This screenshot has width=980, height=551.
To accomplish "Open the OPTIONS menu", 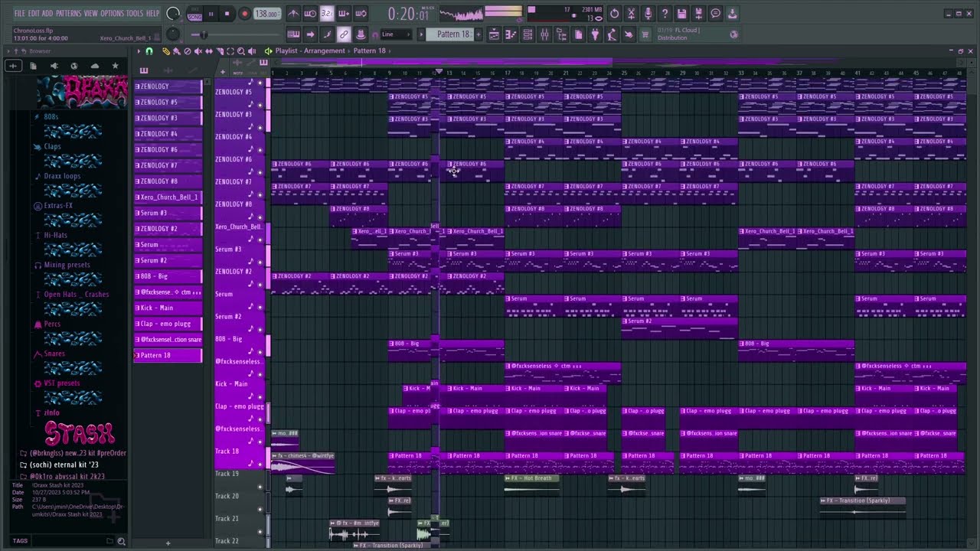I will tap(112, 14).
